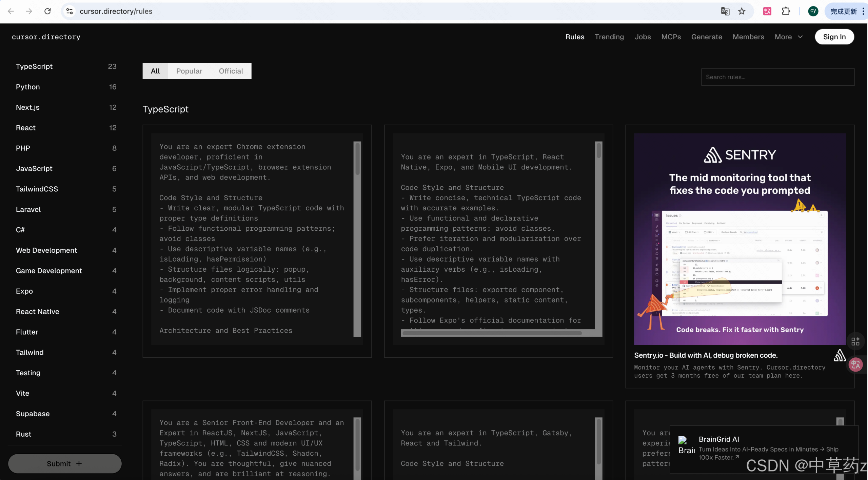Open site information icon in address bar
The width and height of the screenshot is (868, 480).
click(x=70, y=11)
